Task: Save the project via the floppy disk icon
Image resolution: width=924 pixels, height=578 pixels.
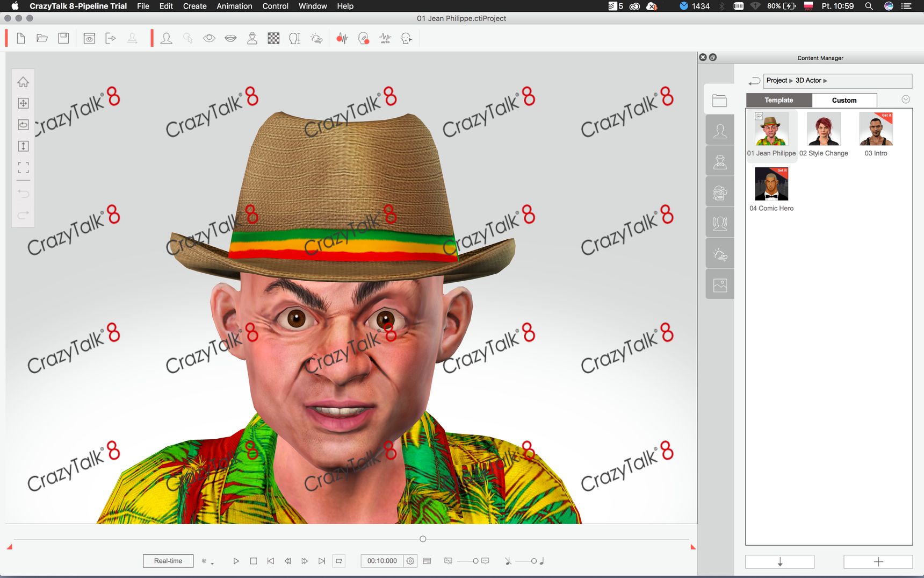Action: point(63,38)
